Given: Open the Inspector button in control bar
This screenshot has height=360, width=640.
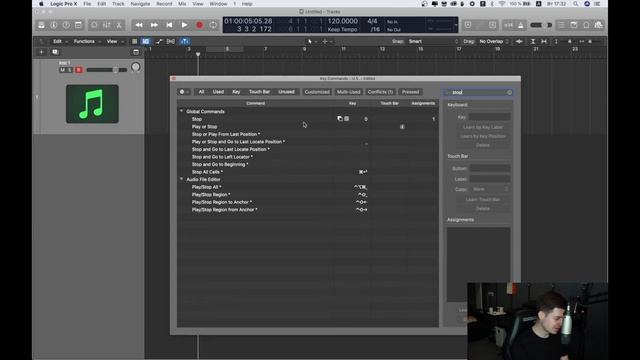Looking at the screenshot, I should [53, 25].
